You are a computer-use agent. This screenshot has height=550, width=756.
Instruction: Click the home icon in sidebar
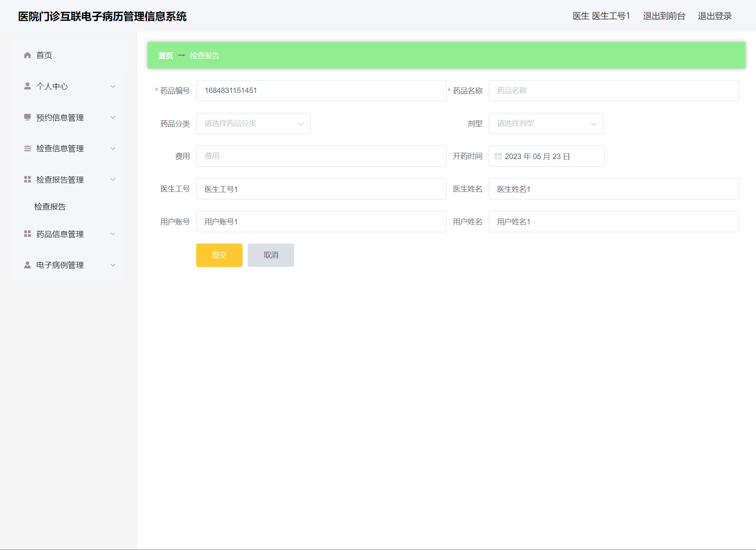pos(27,55)
